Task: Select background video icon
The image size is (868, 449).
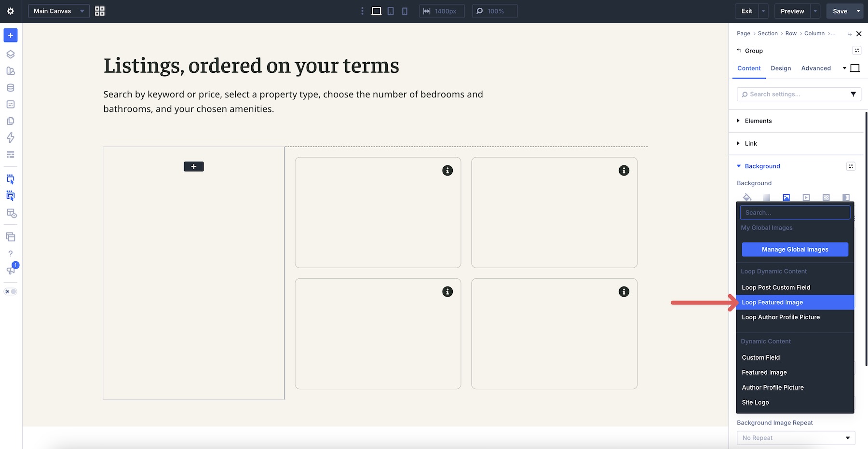Action: click(x=806, y=197)
